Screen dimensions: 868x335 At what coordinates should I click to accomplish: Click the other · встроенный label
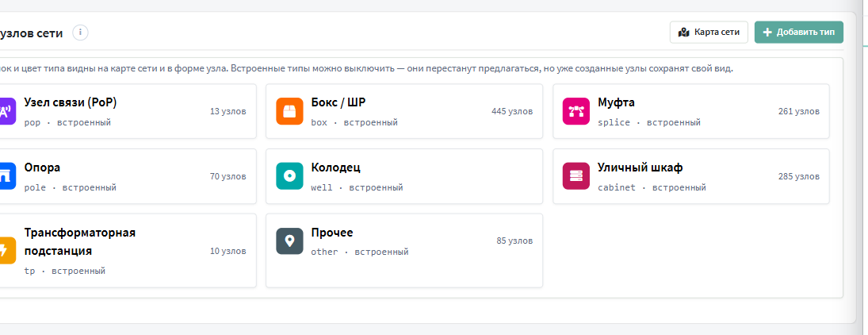pos(360,252)
